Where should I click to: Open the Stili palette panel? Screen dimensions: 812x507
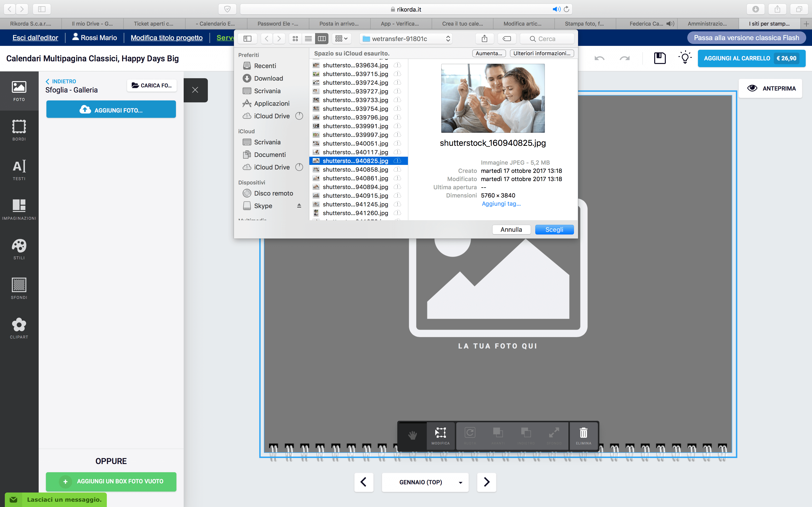(x=19, y=249)
